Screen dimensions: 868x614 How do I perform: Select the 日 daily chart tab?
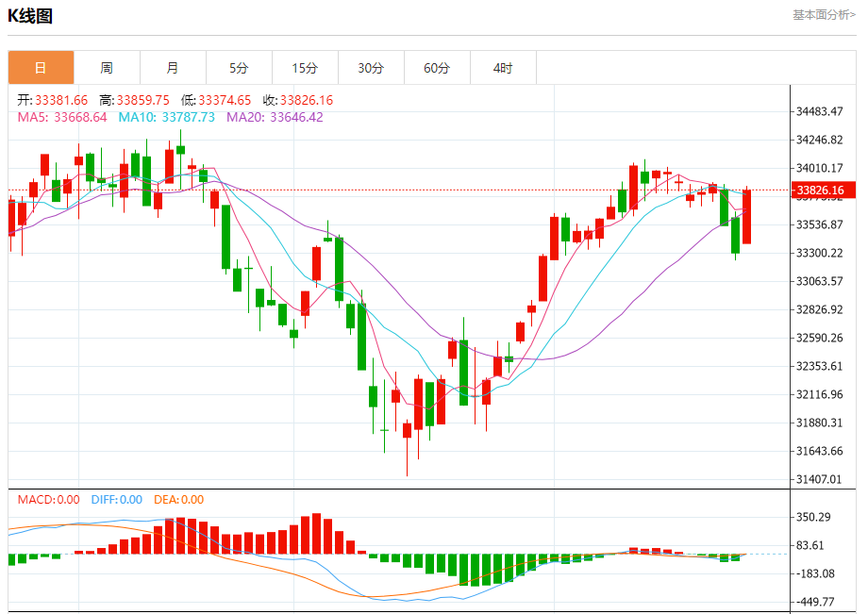(x=41, y=68)
